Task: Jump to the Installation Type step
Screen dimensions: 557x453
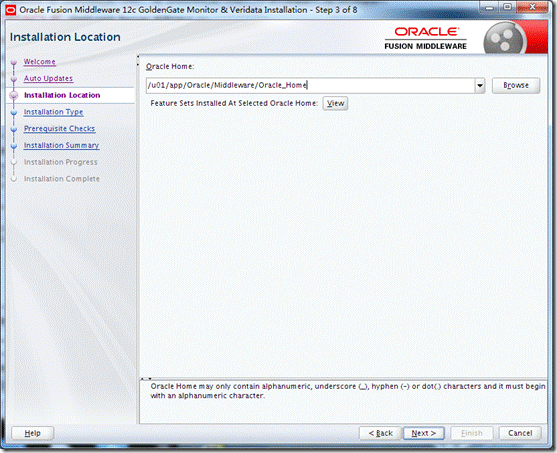Action: click(x=53, y=112)
